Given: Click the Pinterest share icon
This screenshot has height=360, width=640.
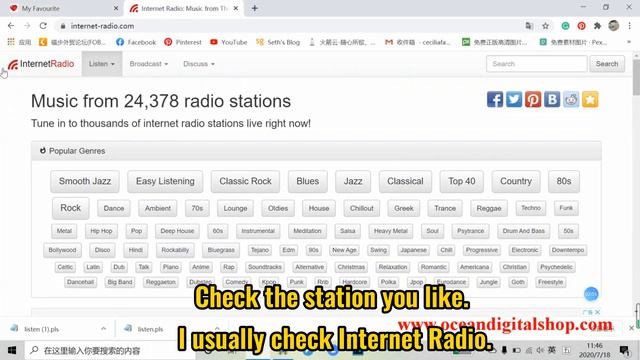Looking at the screenshot, I should [533, 99].
